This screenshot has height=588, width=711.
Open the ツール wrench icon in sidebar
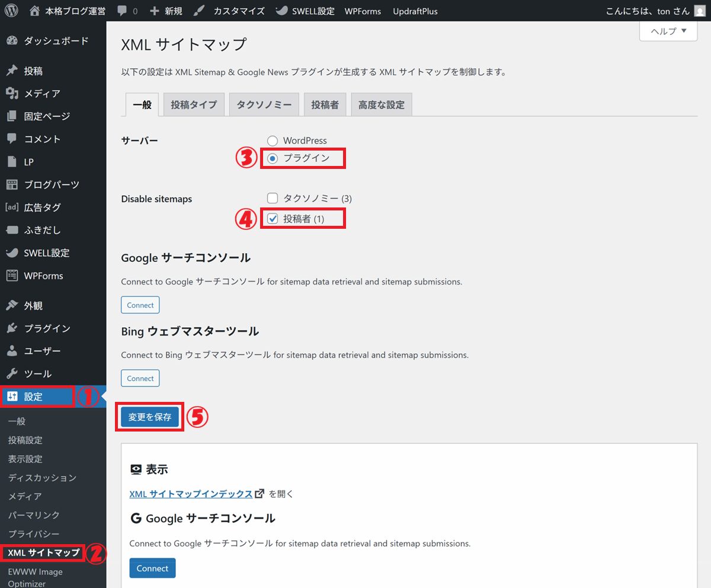point(12,374)
